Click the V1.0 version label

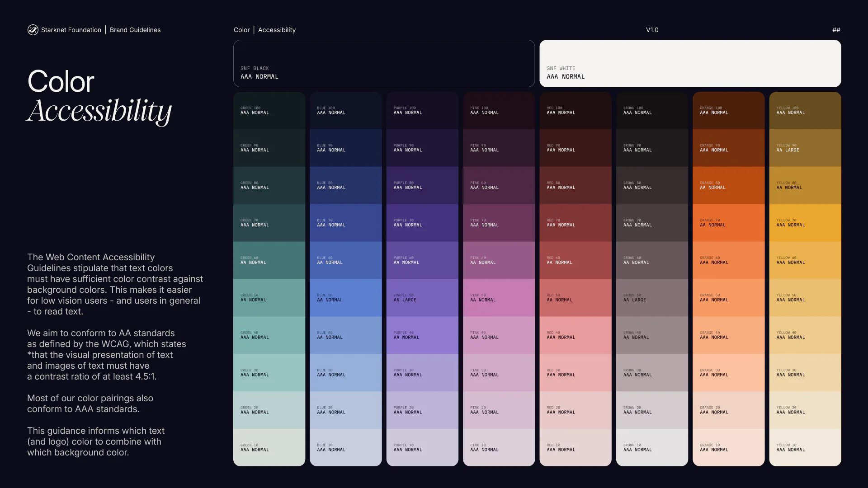[652, 30]
